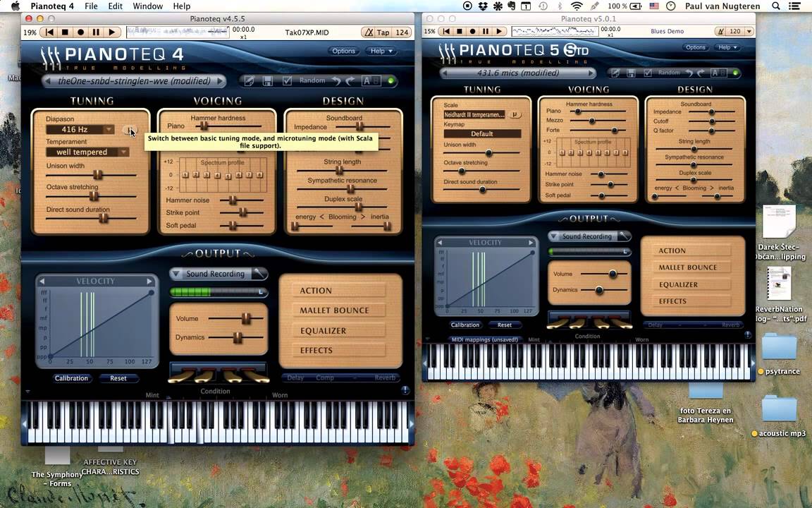Toggle A/B preset comparison in Pianoteq 4
The width and height of the screenshot is (812, 508).
pos(371,81)
